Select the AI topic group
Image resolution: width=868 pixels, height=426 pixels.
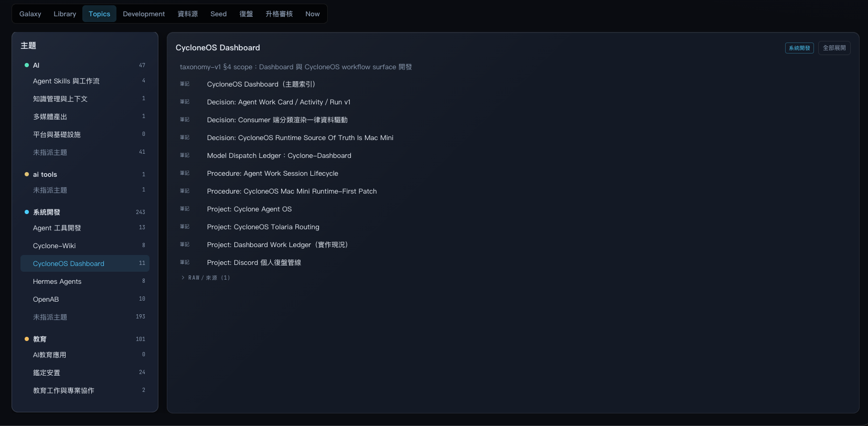(85, 65)
